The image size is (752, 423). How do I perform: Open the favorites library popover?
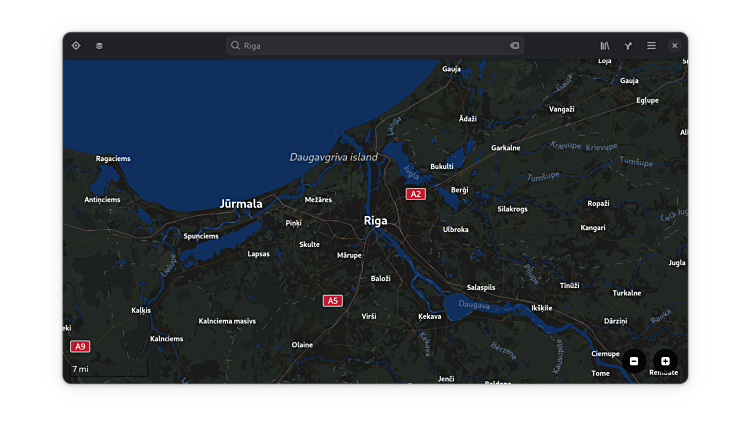tap(605, 46)
